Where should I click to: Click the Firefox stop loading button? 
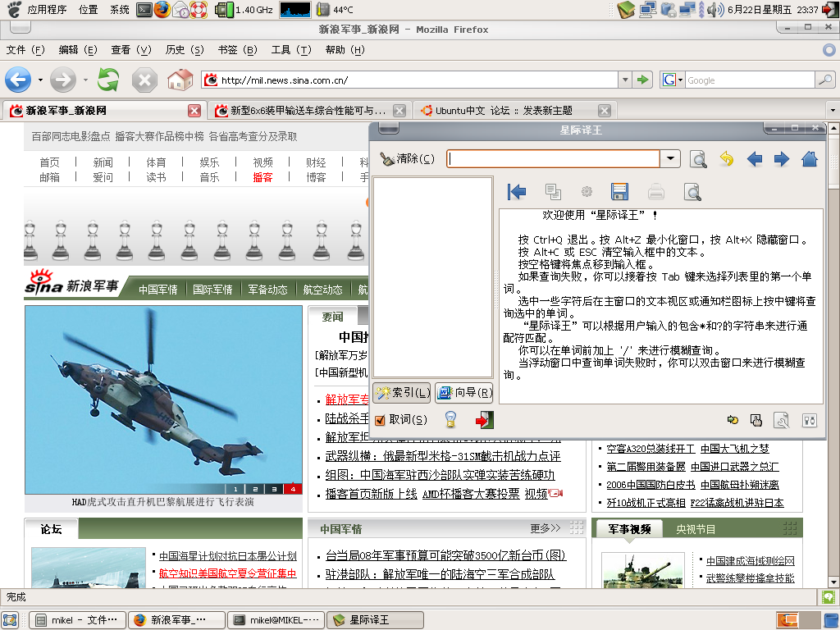[x=144, y=80]
